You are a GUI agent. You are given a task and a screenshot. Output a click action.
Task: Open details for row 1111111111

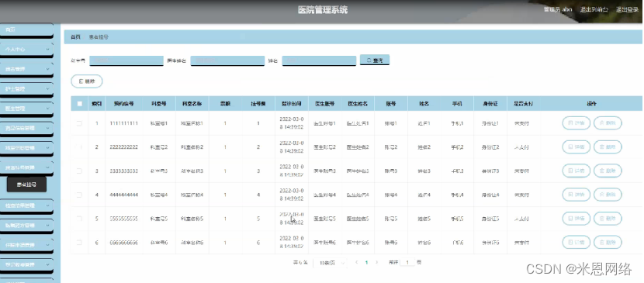[x=576, y=123]
